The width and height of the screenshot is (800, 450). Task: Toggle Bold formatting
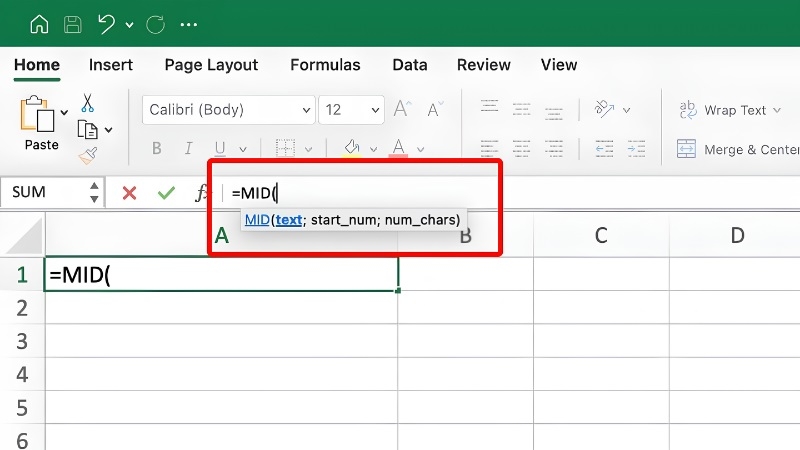(x=157, y=148)
